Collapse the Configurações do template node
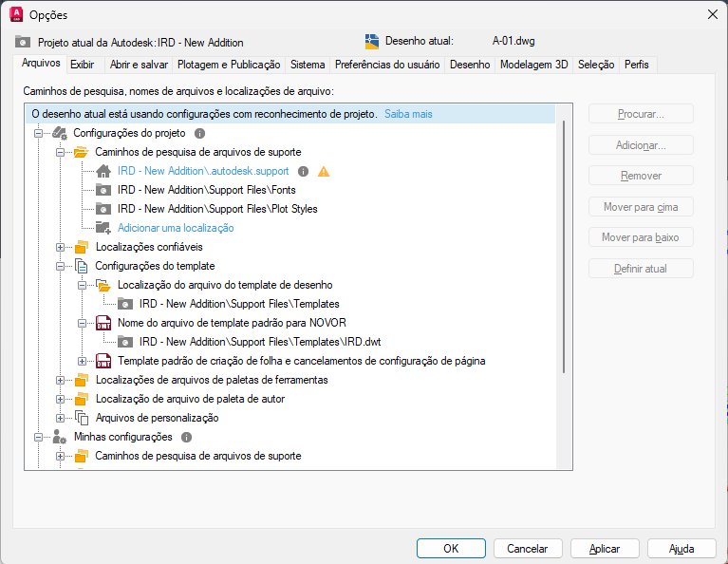Viewport: 728px width, 564px height. coord(61,266)
